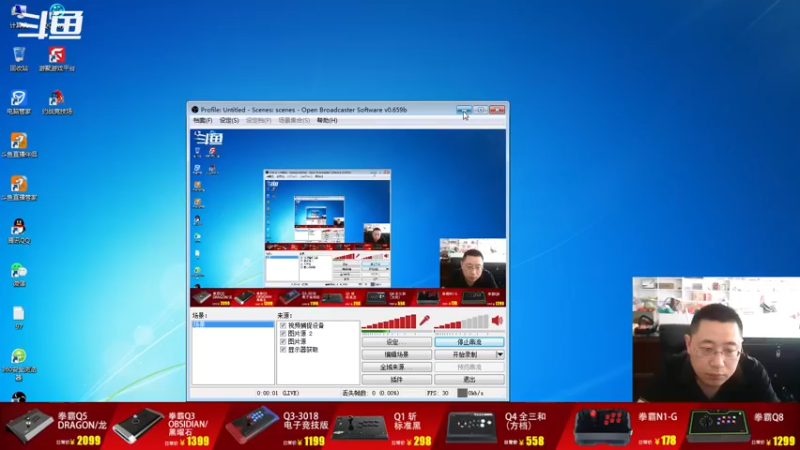
Task: Click the 插件 plugins button
Action: tap(396, 380)
